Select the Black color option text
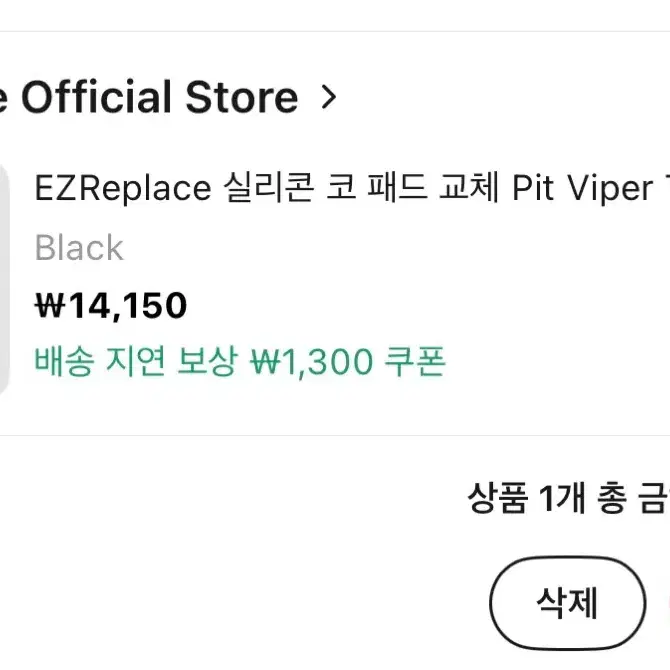Screen dimensions: 670x670 pyautogui.click(x=79, y=247)
